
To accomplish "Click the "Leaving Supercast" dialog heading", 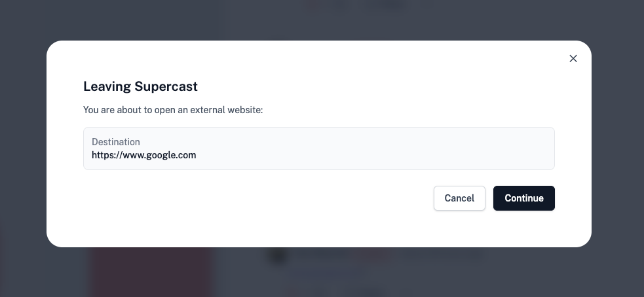I will click(140, 86).
